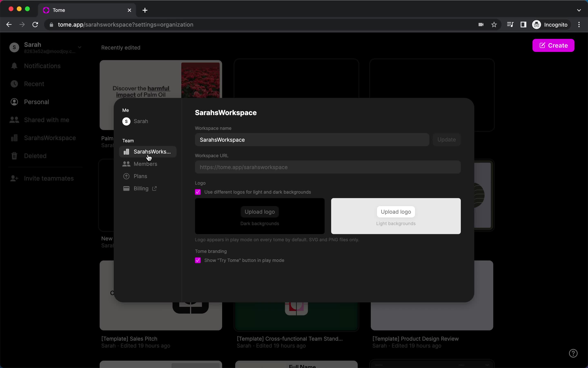Click the Incognito profile icon

click(537, 25)
